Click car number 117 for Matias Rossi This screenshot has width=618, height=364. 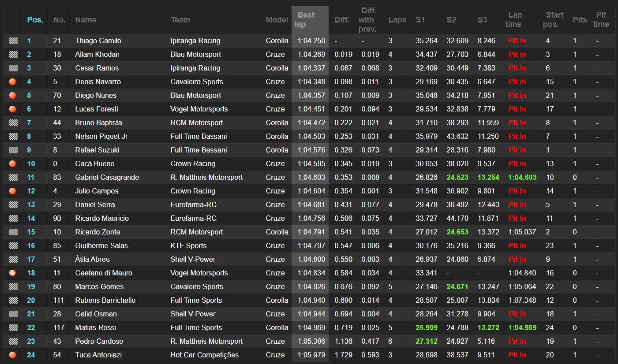(x=59, y=327)
